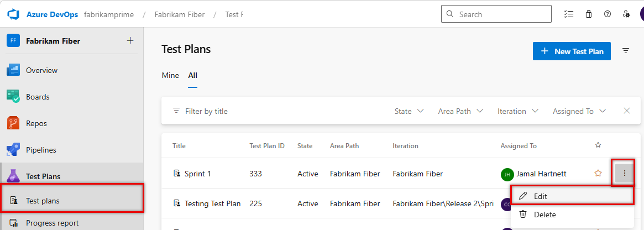Open user settings icon in header
This screenshot has width=644, height=230.
coord(626,14)
